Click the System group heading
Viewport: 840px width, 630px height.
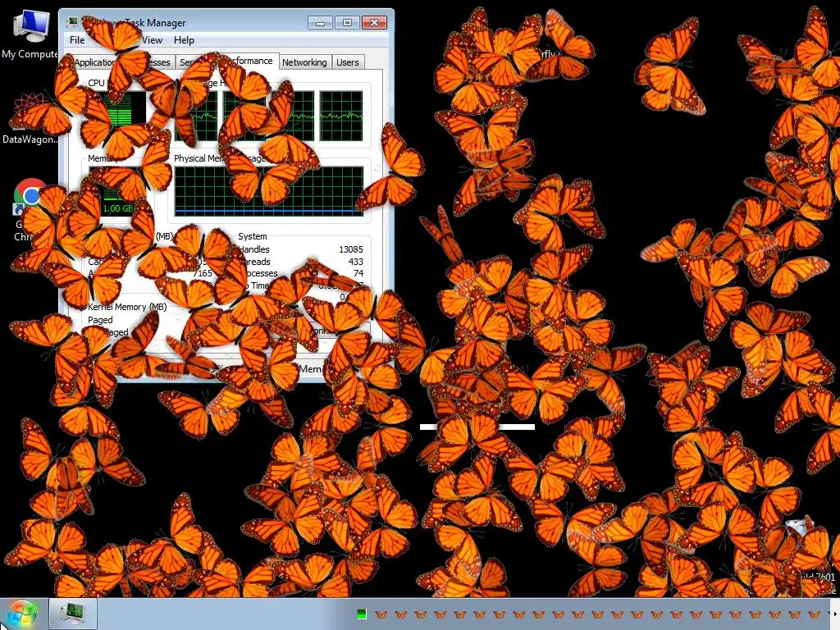point(253,236)
